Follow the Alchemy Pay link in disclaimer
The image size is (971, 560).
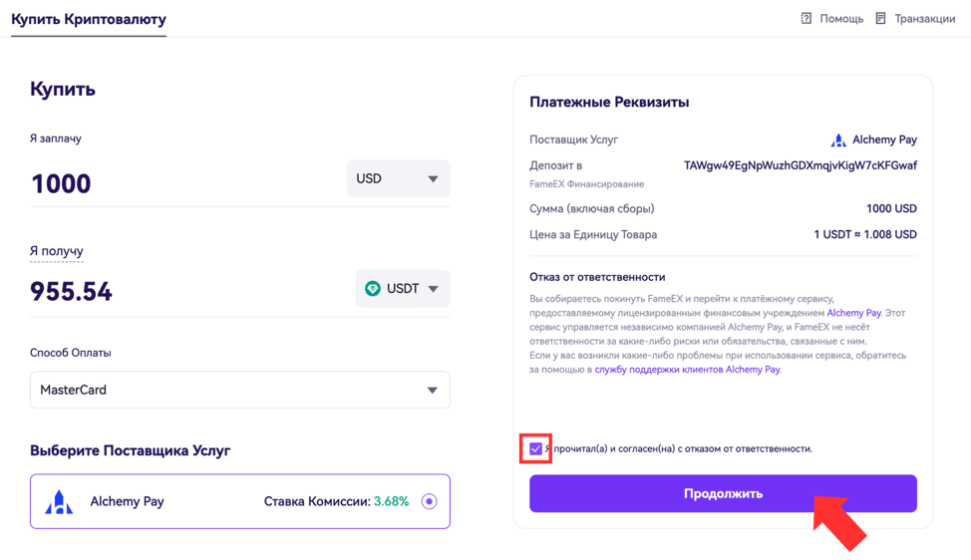(x=854, y=313)
